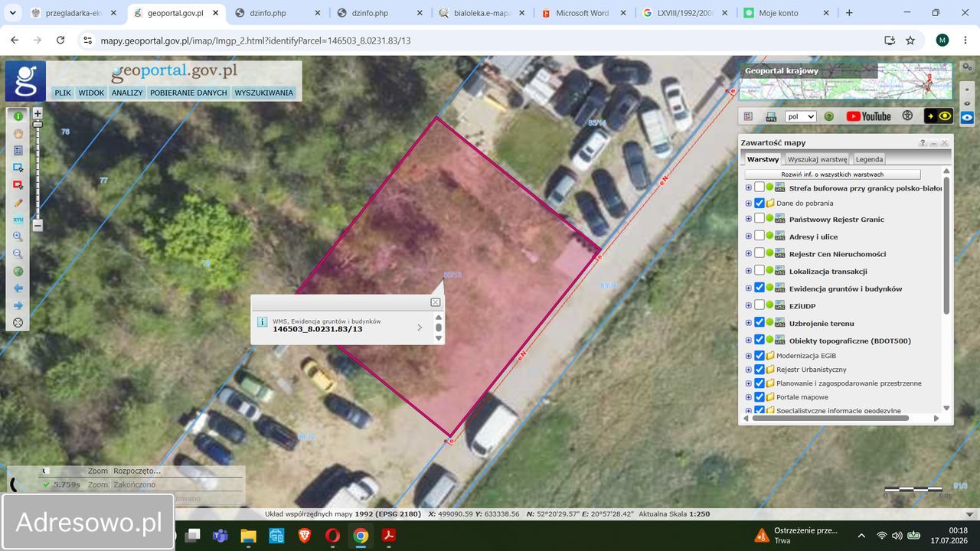
Task: Switch to the Legenda tab
Action: (869, 159)
